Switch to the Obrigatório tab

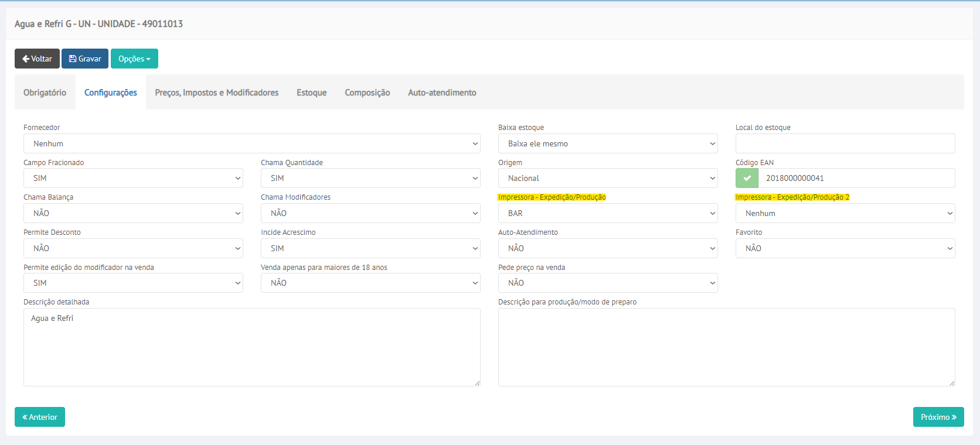(x=45, y=93)
